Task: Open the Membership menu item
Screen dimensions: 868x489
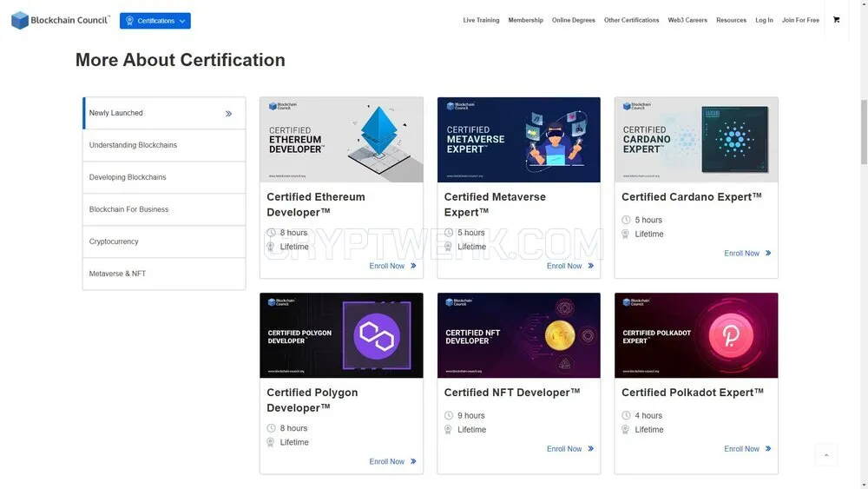Action: (x=525, y=20)
